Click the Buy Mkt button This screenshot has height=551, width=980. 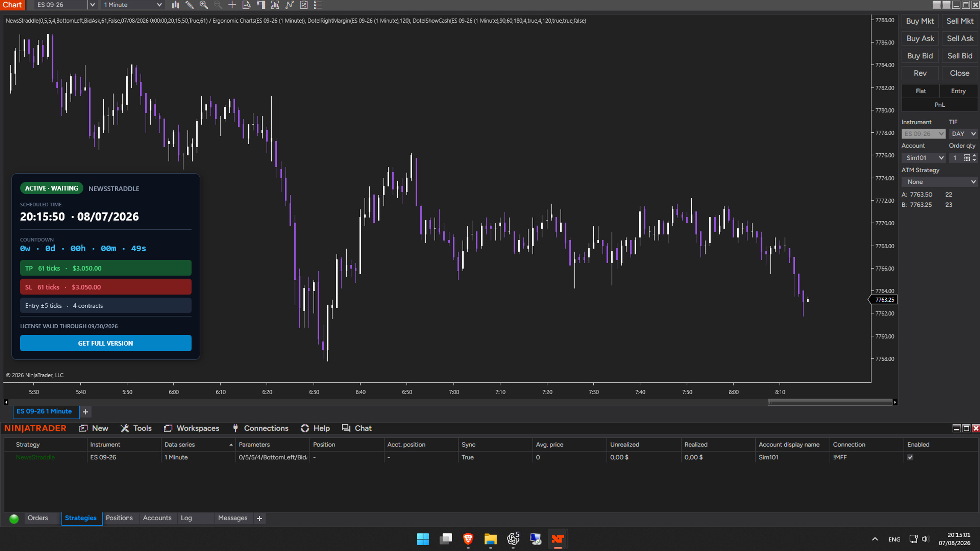click(x=920, y=21)
